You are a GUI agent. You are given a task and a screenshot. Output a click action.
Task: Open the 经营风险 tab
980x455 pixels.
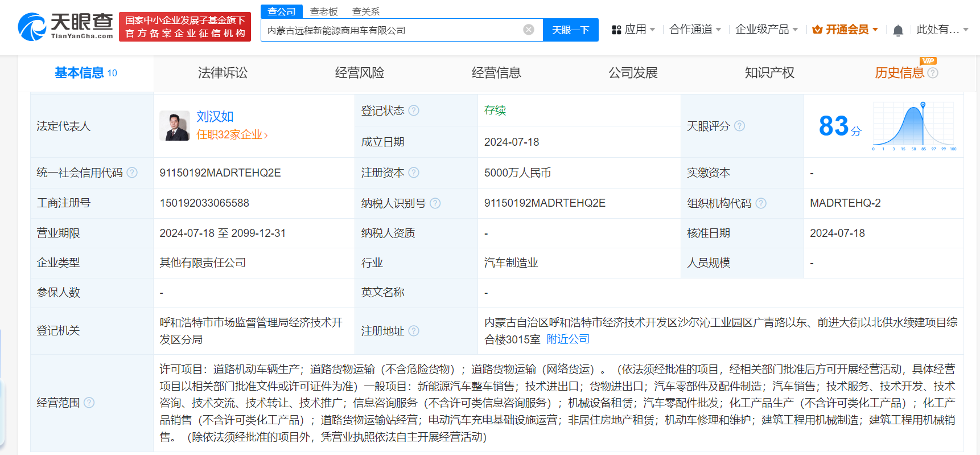click(x=360, y=73)
